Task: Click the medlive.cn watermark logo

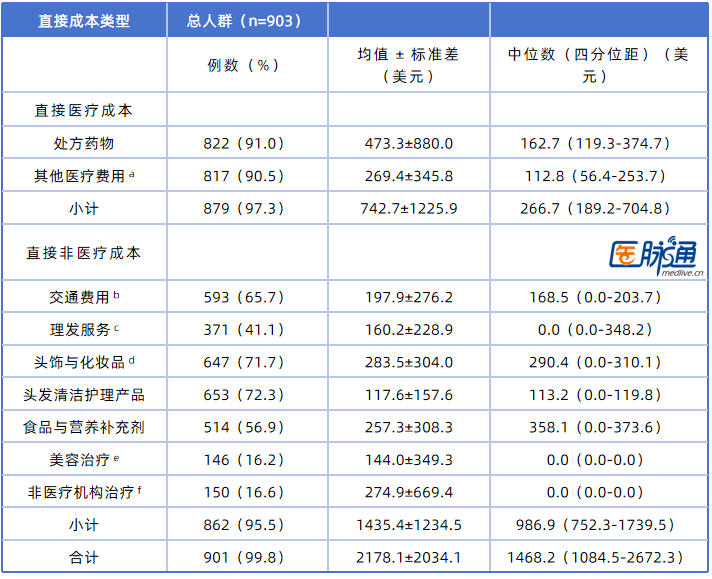Action: point(652,255)
